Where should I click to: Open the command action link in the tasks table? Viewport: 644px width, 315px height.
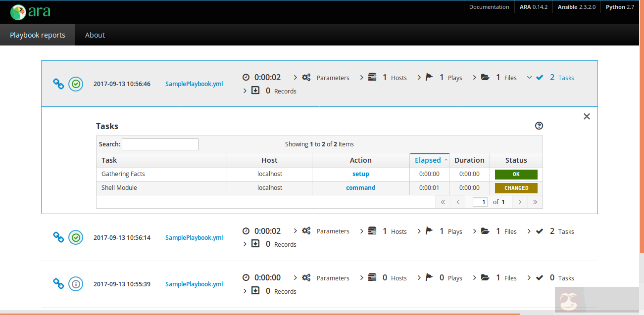[x=361, y=187]
